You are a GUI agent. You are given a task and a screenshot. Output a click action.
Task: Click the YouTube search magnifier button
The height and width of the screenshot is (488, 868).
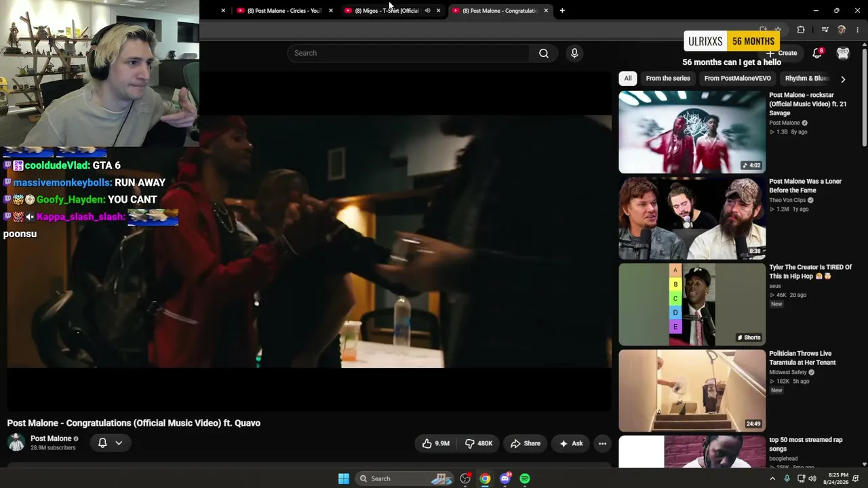[x=544, y=53]
